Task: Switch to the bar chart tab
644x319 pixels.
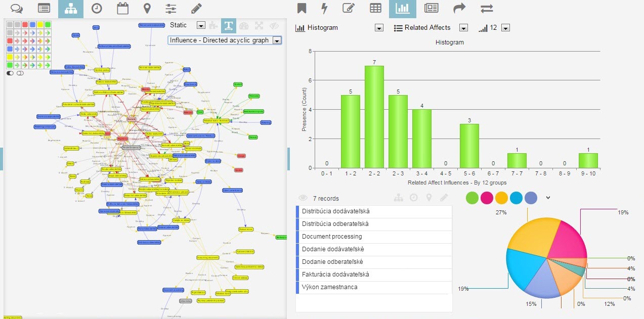Action: (x=402, y=9)
